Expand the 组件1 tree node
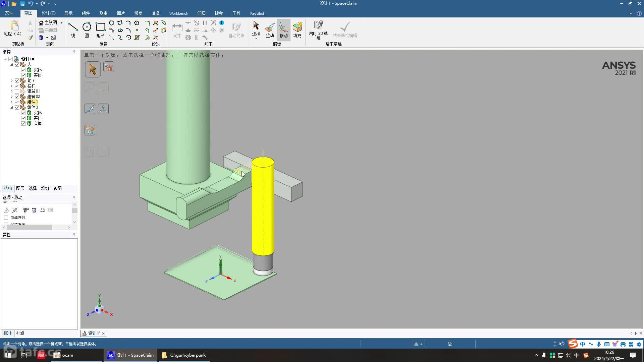644x362 pixels. pos(11,102)
